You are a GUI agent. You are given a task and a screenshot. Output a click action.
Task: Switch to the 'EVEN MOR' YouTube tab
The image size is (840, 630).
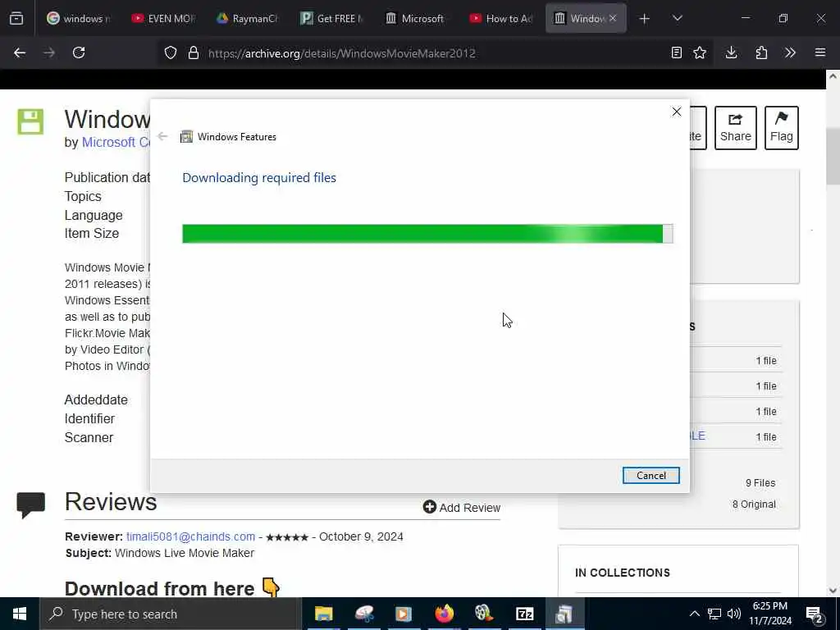(x=164, y=18)
